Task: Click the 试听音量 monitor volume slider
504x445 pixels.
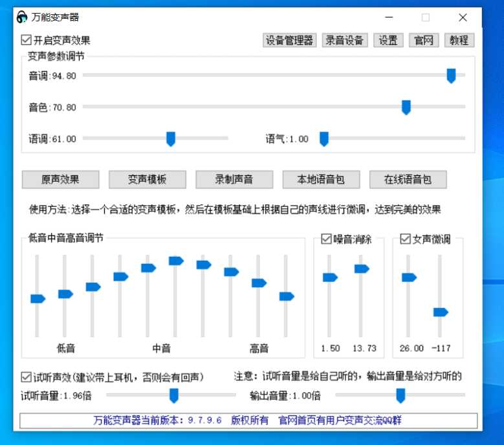Action: pos(174,396)
